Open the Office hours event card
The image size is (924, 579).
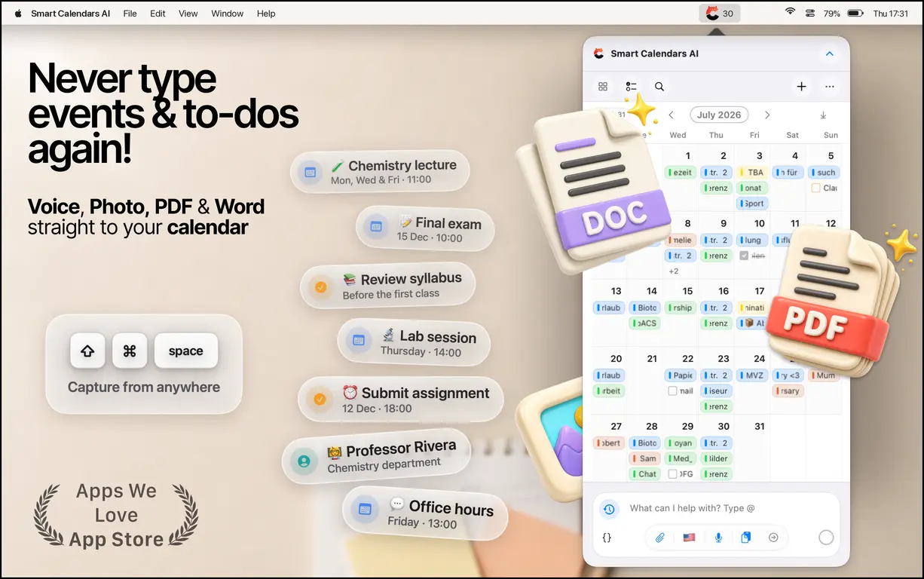coord(425,513)
